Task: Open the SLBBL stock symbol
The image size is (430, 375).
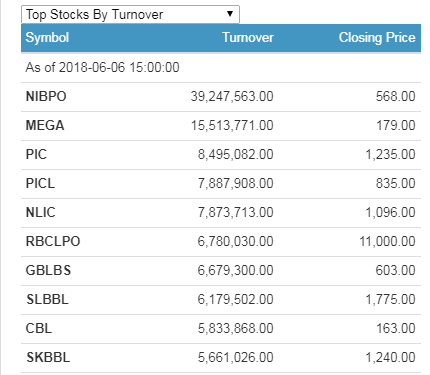Action: coord(47,300)
